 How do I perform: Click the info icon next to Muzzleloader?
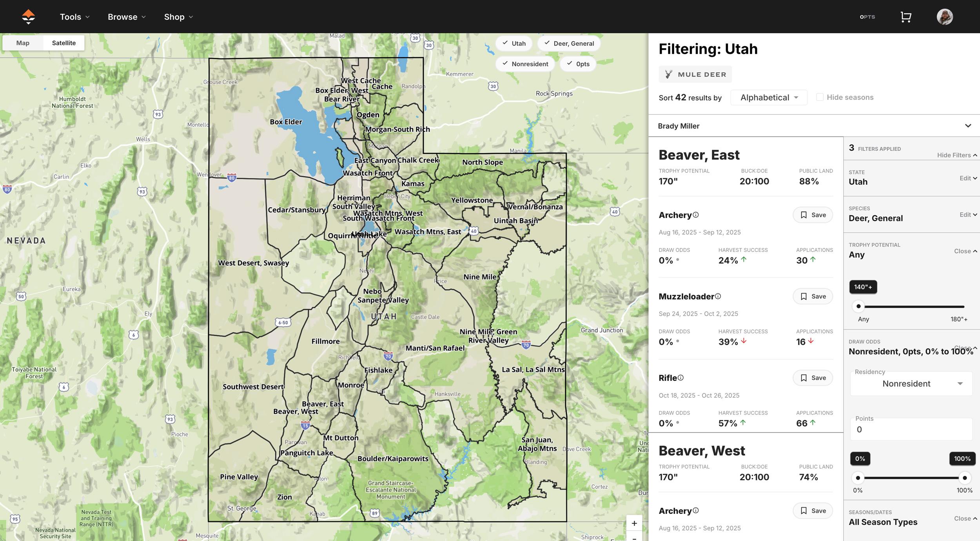[x=718, y=297]
